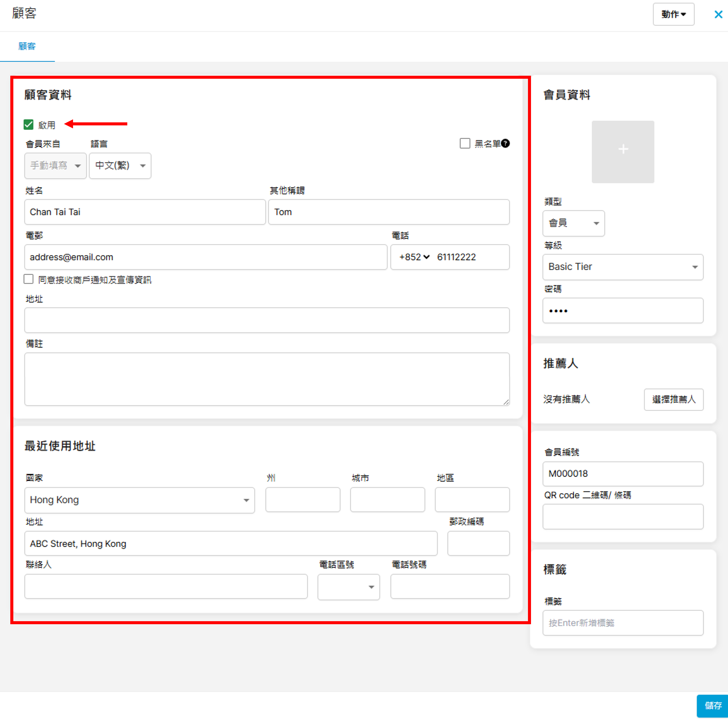Click the 儲存 save button
The width and height of the screenshot is (728, 719).
712,705
